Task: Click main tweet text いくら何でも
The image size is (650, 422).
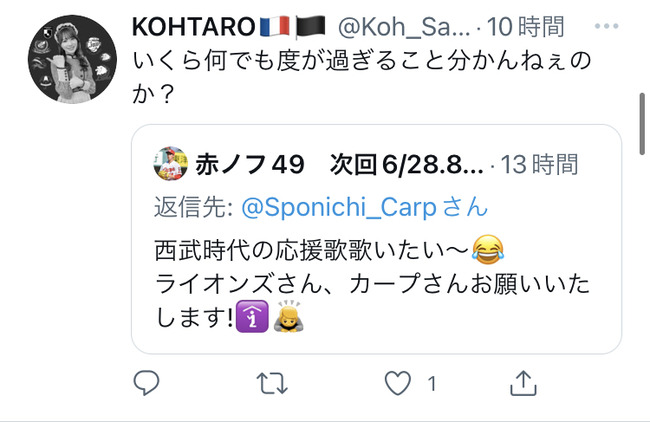Action: (x=205, y=61)
